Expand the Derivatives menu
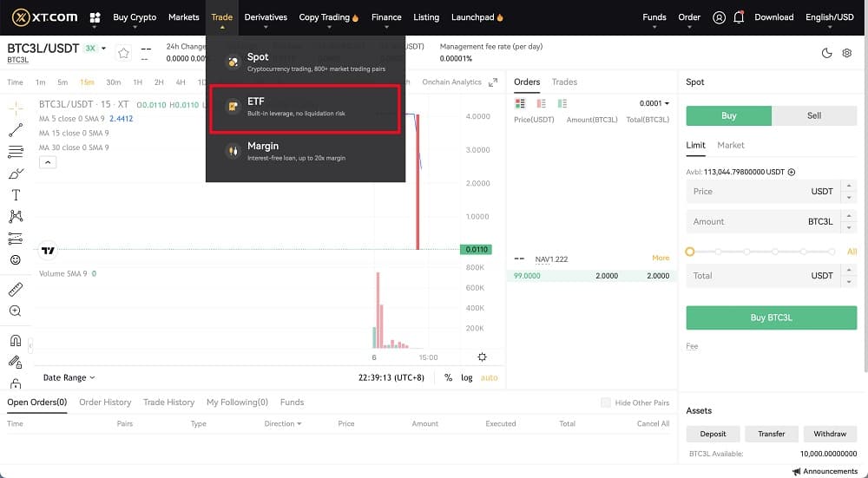The width and height of the screenshot is (868, 478). point(266,17)
